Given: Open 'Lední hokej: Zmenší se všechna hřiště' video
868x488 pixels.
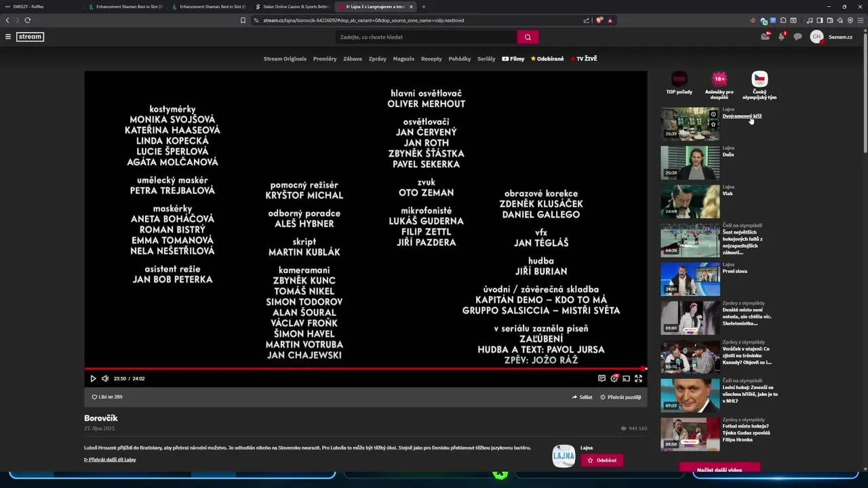Looking at the screenshot, I should [690, 396].
